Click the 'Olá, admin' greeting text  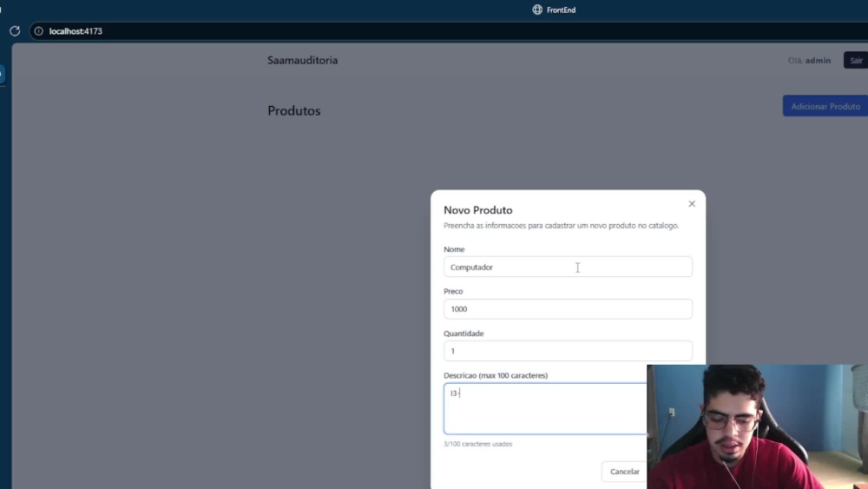[x=809, y=60]
